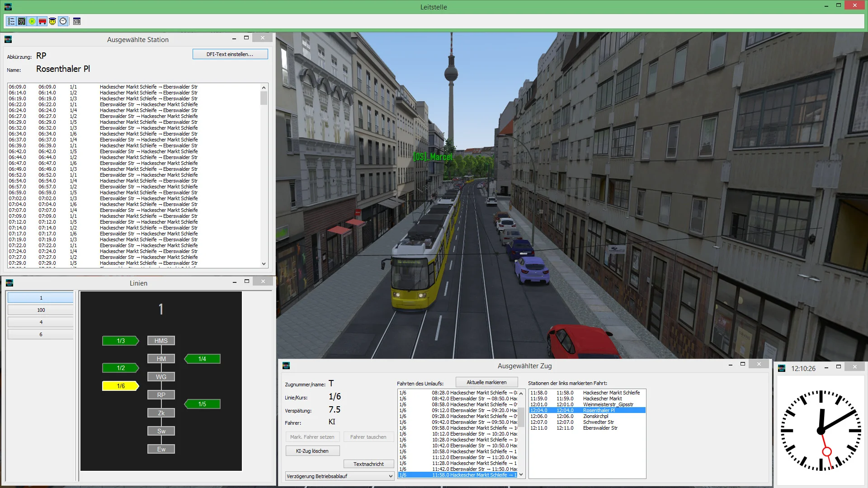868x488 pixels.
Task: Select the network map toolbar icon
Action: pyautogui.click(x=21, y=21)
